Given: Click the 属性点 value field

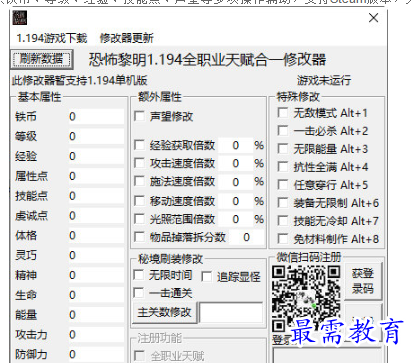Looking at the screenshot, I should pyautogui.click(x=96, y=176).
